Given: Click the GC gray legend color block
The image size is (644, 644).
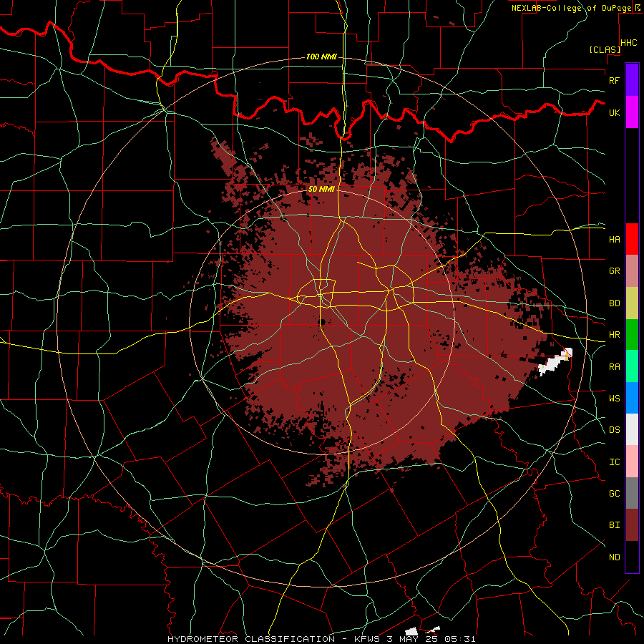Looking at the screenshot, I should click(632, 493).
